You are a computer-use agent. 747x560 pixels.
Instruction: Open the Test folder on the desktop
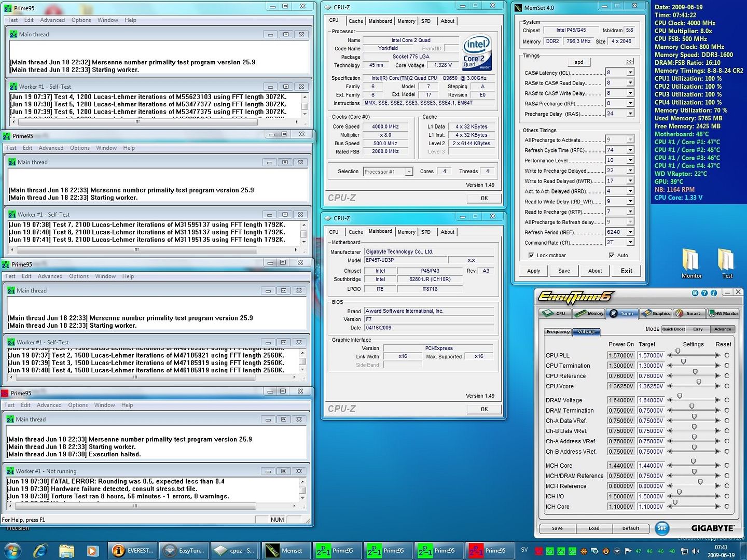pyautogui.click(x=727, y=263)
